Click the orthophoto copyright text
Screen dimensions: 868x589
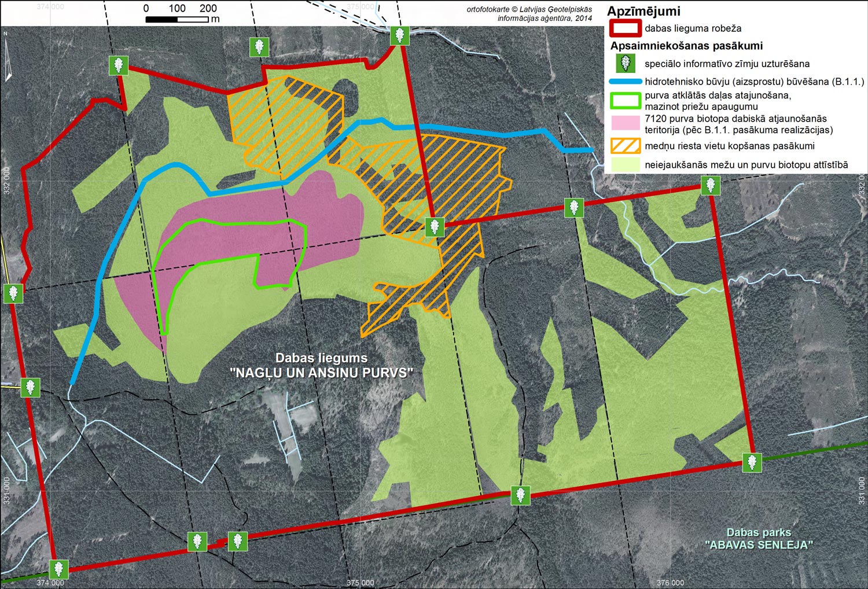(529, 14)
